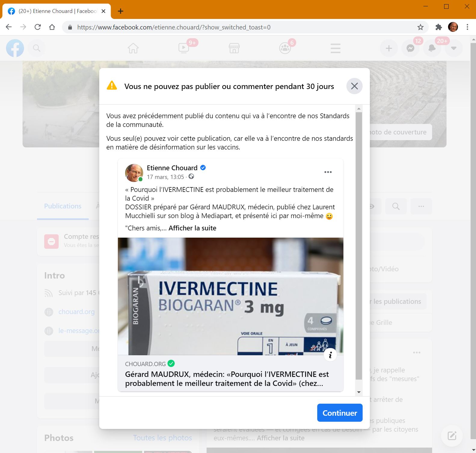Open Facebook search icon
Viewport: 476px width, 453px height.
37,48
